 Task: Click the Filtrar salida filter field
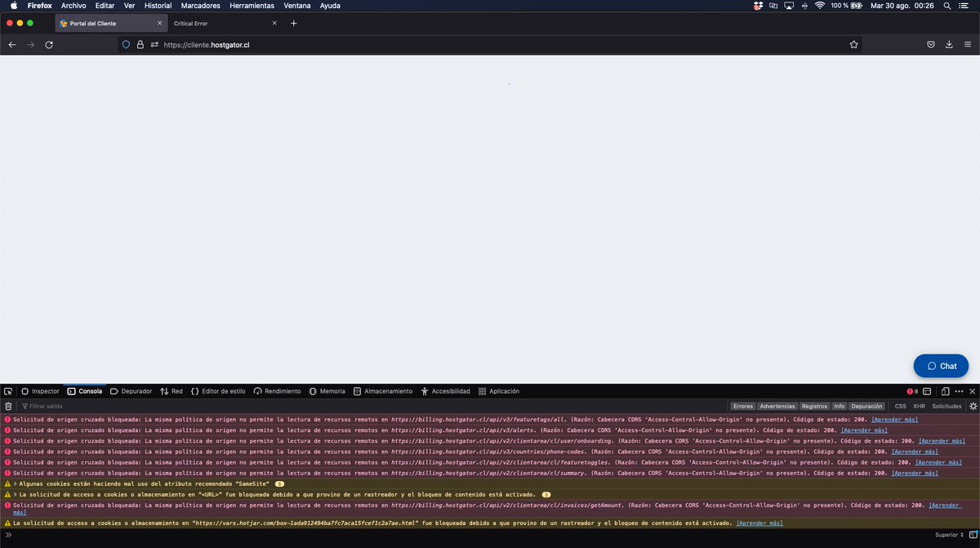[372, 406]
